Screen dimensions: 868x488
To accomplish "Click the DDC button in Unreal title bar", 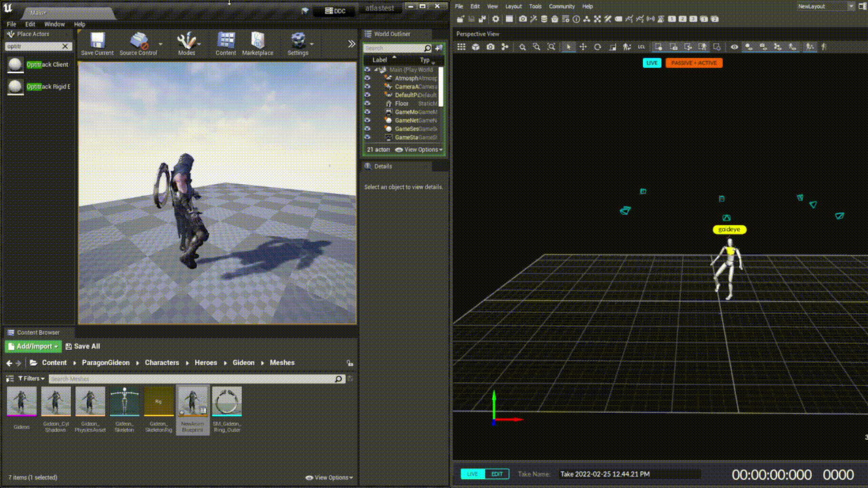I will [334, 11].
